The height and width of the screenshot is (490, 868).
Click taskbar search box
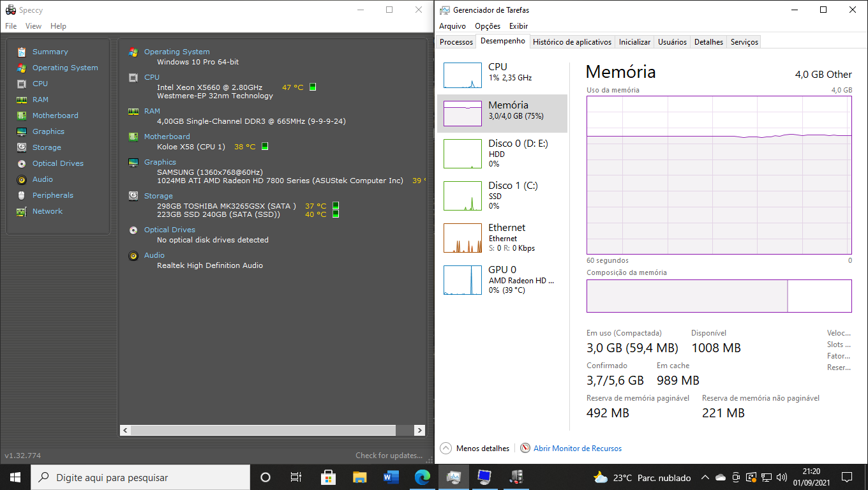point(140,477)
